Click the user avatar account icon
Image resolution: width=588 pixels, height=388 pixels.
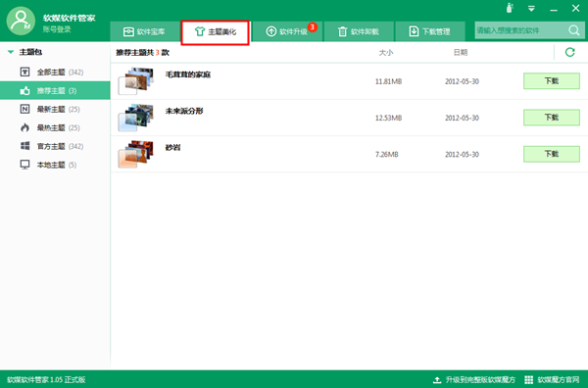tap(21, 21)
